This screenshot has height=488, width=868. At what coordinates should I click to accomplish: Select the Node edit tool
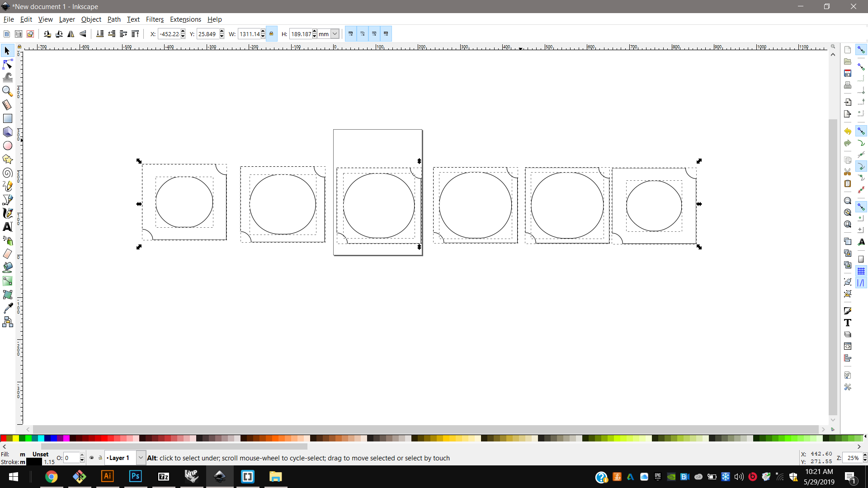pos(7,64)
